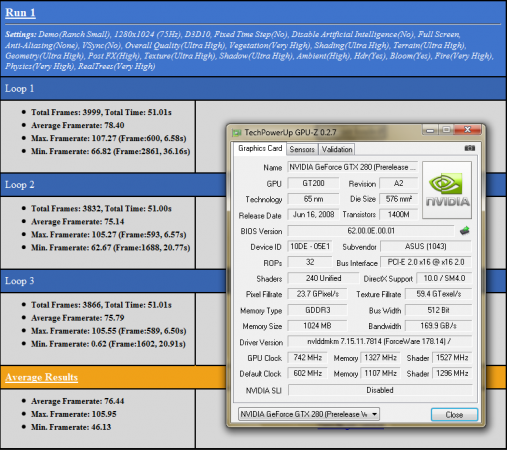Click the NVIDIA SLI field showing Disabled
The image size is (507, 450).
tap(380, 390)
